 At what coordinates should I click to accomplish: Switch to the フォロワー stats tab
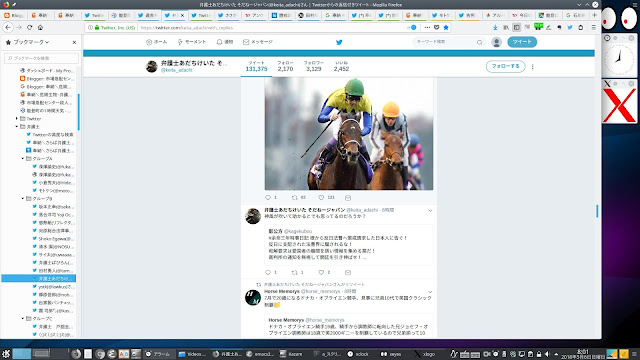(x=313, y=66)
